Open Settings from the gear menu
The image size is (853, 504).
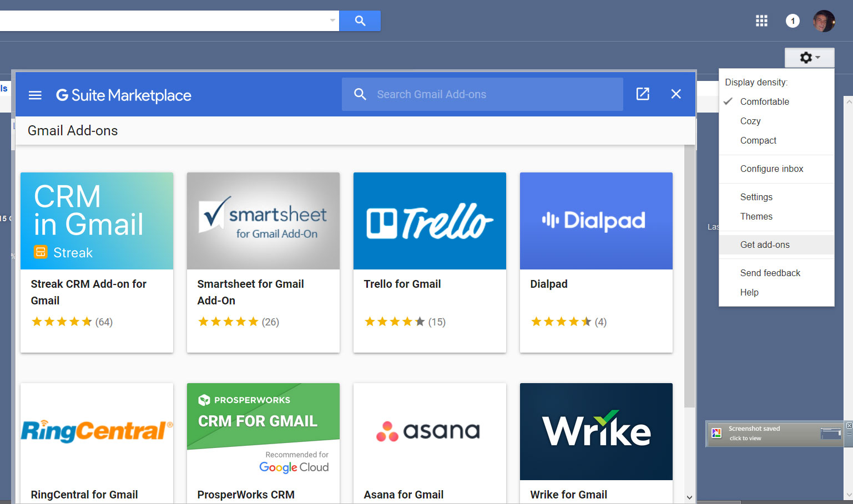[x=776, y=197]
